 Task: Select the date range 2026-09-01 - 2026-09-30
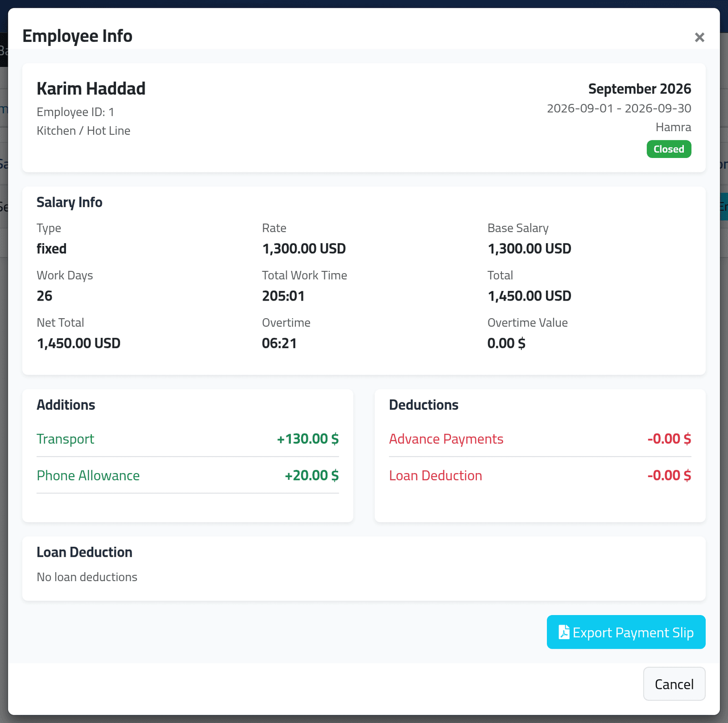click(x=619, y=108)
